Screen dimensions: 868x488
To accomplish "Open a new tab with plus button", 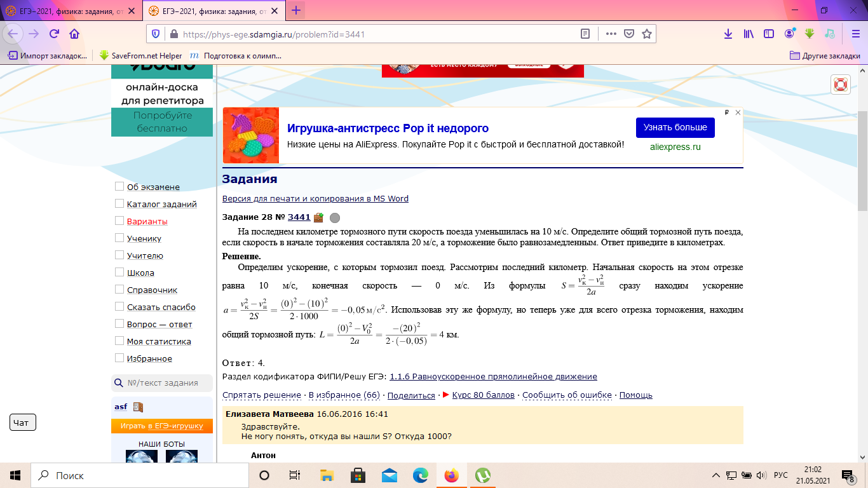I will click(296, 10).
